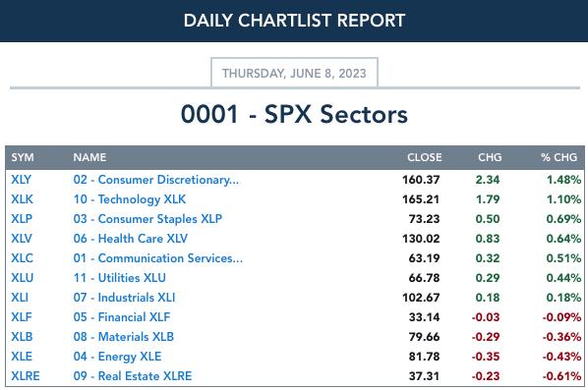The height and width of the screenshot is (390, 588).
Task: Click the Communication Services chart link
Action: (x=158, y=258)
